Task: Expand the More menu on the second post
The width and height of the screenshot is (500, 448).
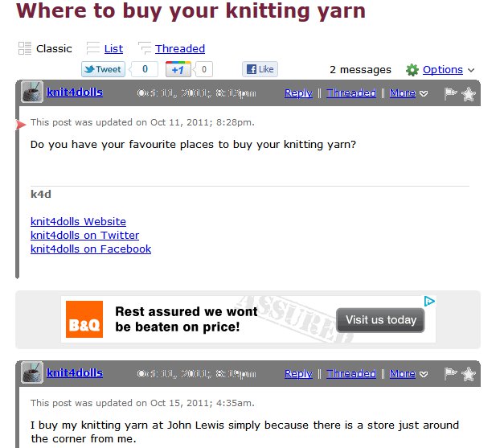Action: [408, 374]
